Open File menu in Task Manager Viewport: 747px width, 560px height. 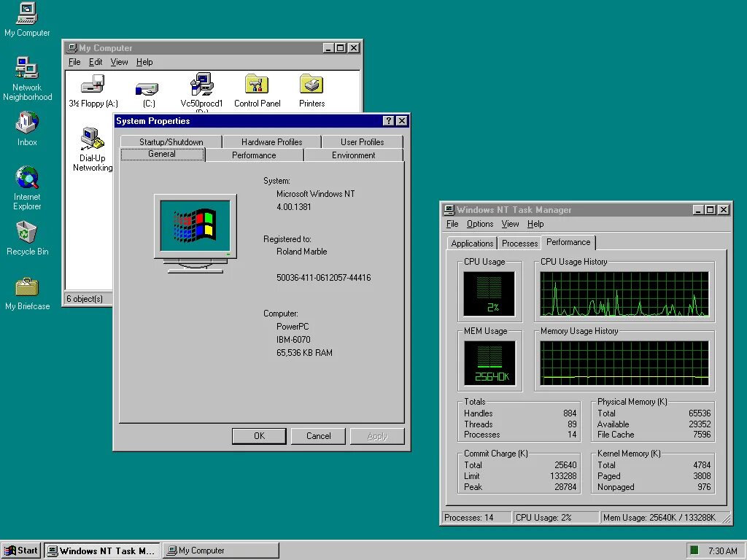(x=452, y=224)
